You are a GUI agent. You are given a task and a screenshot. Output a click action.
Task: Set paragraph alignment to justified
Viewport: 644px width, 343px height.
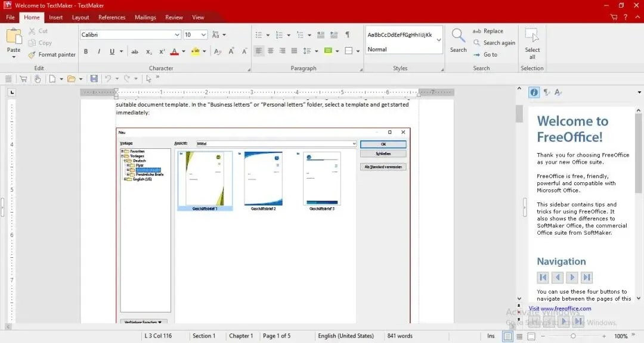(x=294, y=51)
